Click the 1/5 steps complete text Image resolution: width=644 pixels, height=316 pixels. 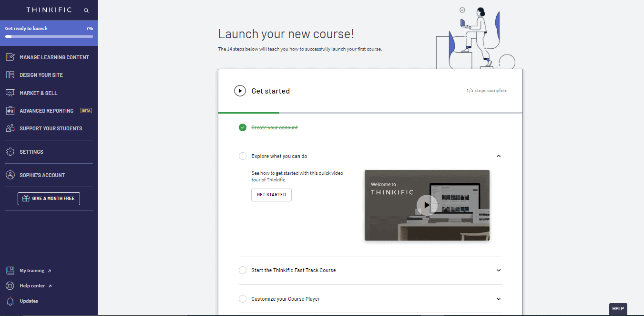click(x=487, y=91)
